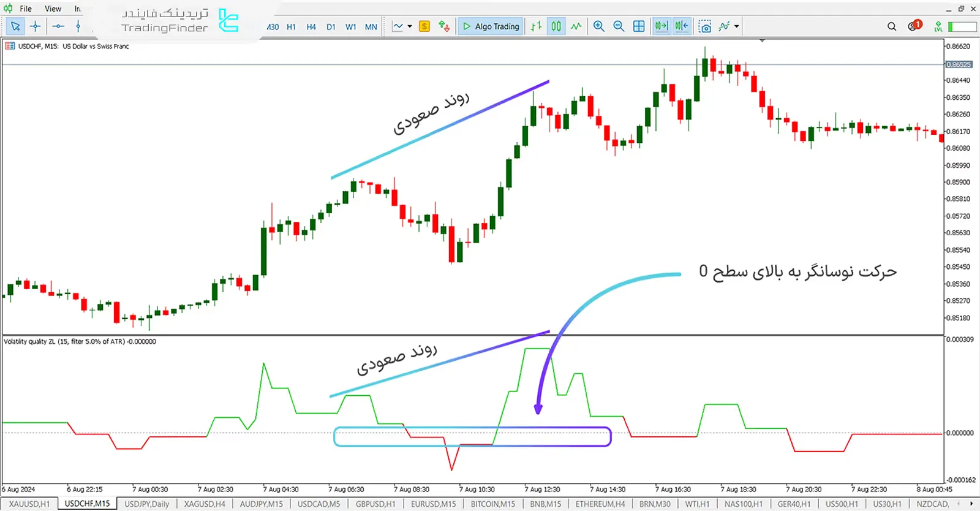The image size is (980, 511).
Task: Switch to the ETHEREUM,H4 chart tab
Action: pos(600,504)
